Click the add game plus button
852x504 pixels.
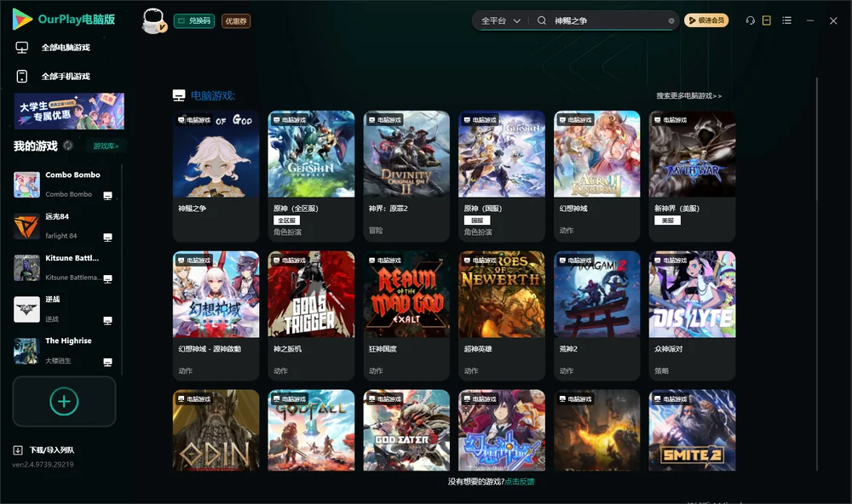(x=64, y=401)
